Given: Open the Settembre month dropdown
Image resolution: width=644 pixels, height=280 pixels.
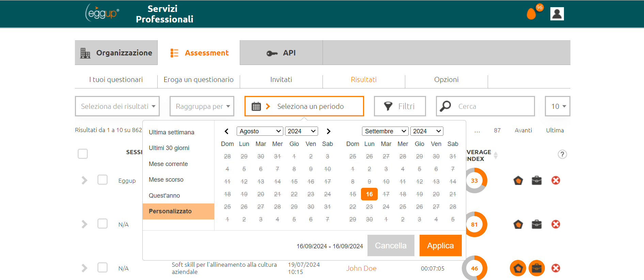Looking at the screenshot, I should pyautogui.click(x=385, y=131).
